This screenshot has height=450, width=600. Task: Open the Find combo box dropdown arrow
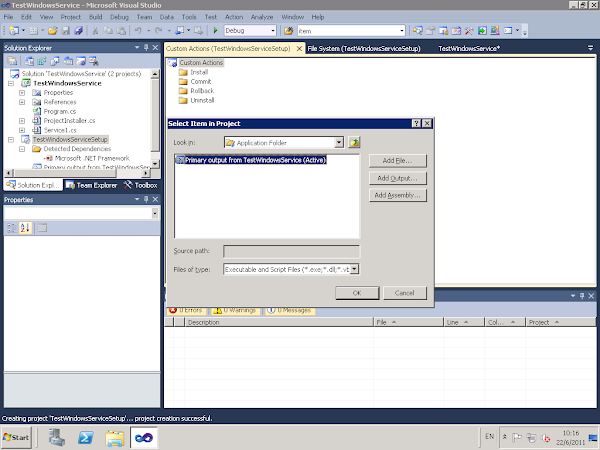(401, 31)
